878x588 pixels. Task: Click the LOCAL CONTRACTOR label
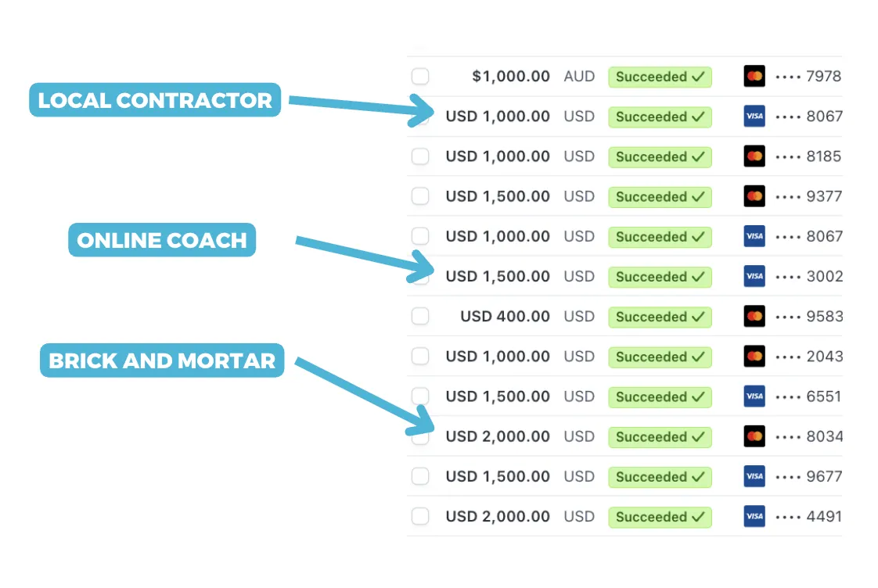click(155, 100)
